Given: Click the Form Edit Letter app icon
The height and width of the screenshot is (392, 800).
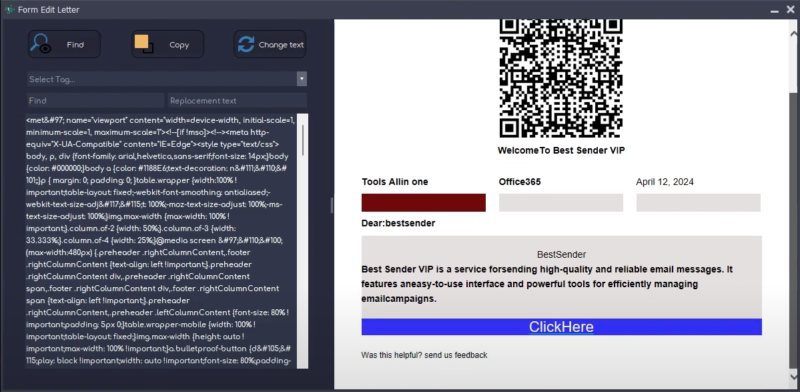Looking at the screenshot, I should [x=9, y=10].
